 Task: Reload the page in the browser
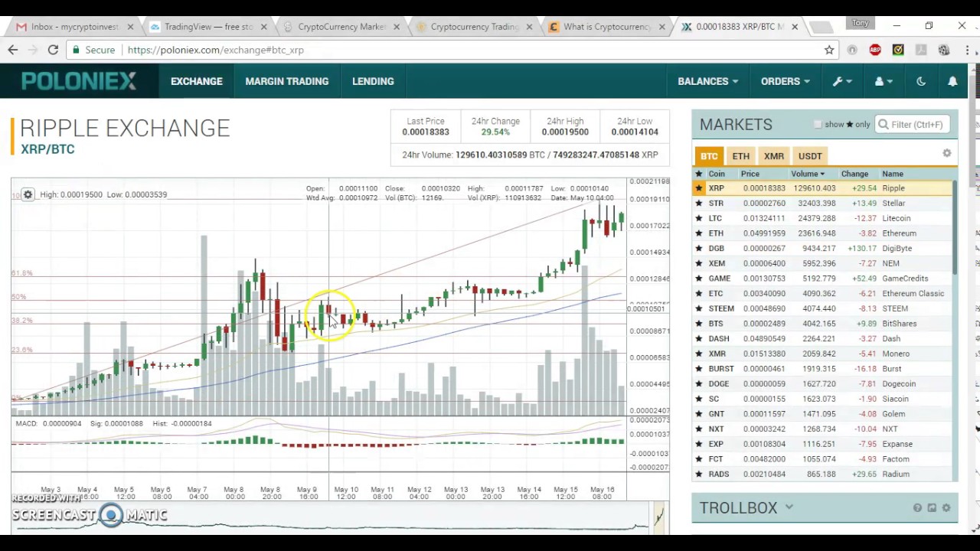(53, 50)
